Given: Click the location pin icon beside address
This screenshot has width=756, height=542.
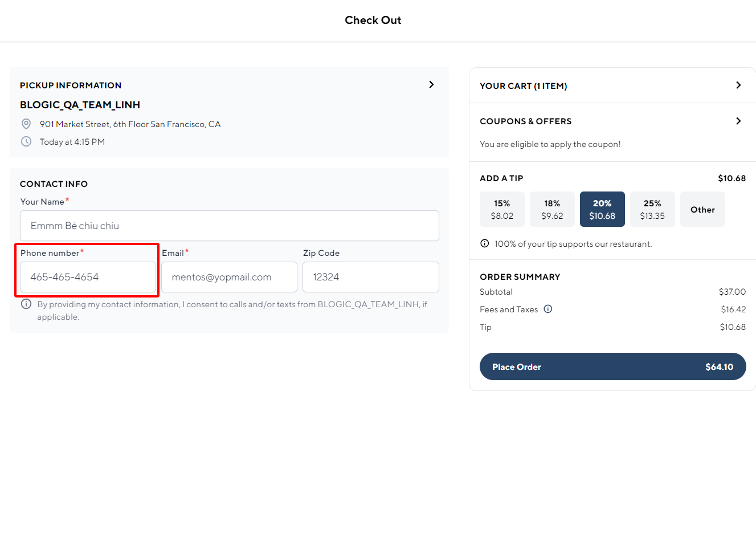Looking at the screenshot, I should [x=26, y=124].
